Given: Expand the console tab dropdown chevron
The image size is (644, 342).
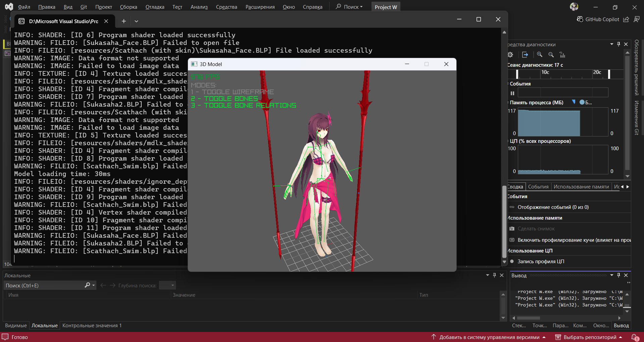Looking at the screenshot, I should click(x=136, y=21).
